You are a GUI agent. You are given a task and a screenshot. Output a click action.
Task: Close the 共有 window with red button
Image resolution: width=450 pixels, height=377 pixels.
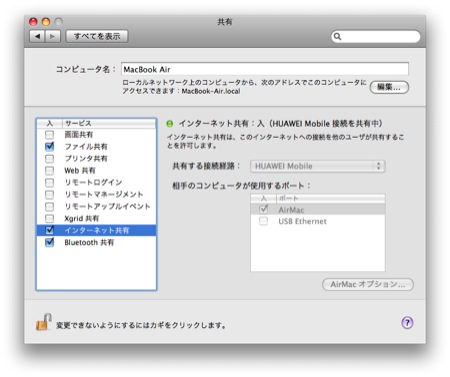[33, 22]
